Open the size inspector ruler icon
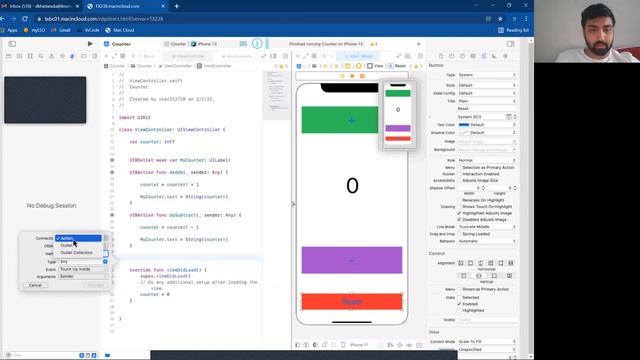The image size is (640, 360). 494,56
